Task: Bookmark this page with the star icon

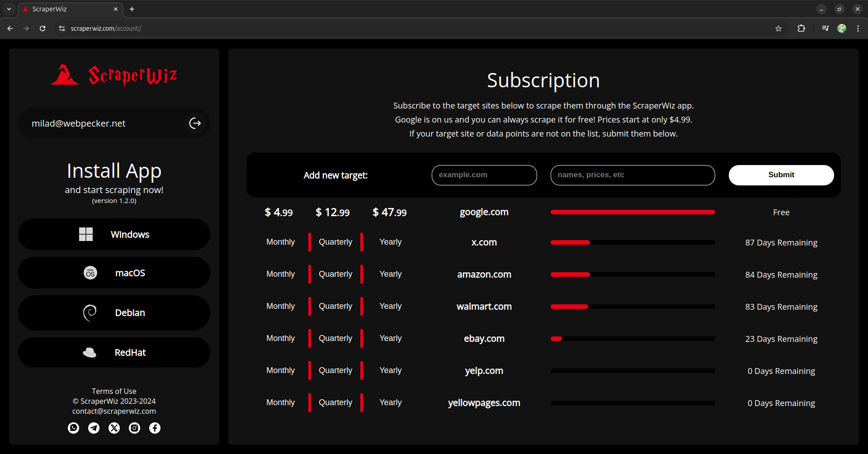Action: [x=778, y=28]
